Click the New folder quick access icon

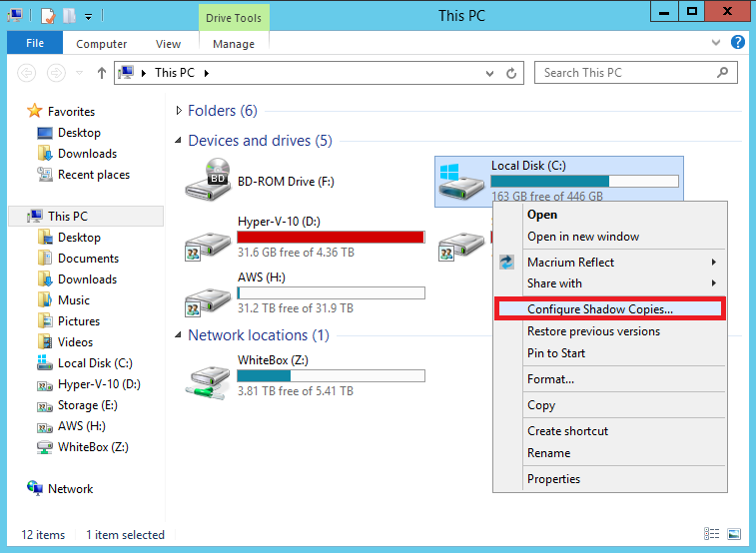coord(69,15)
